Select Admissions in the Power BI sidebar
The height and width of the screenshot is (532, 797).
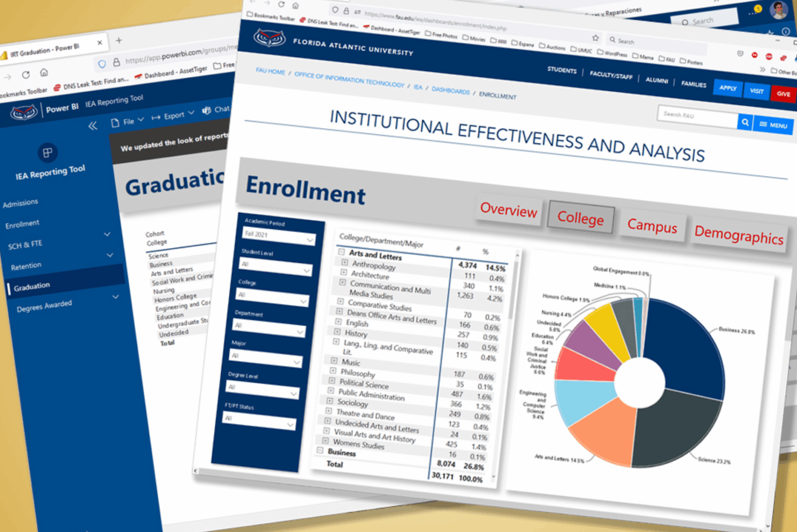pos(20,203)
